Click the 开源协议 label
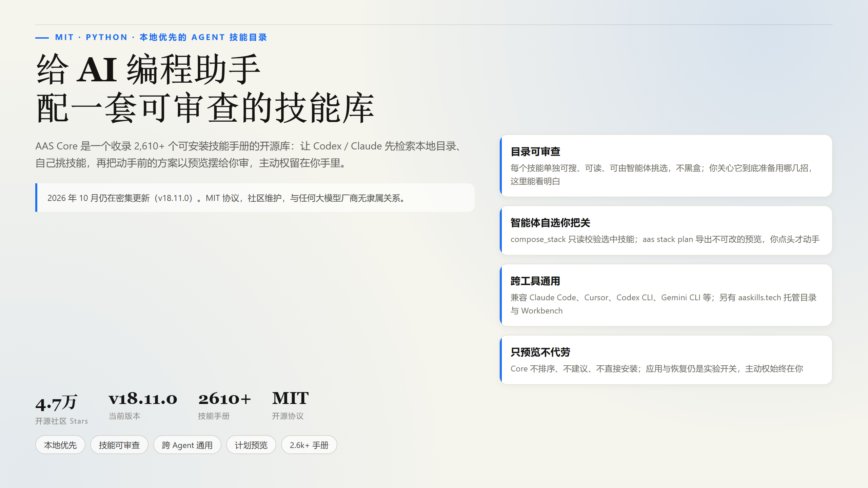The width and height of the screenshot is (868, 488). point(288,416)
